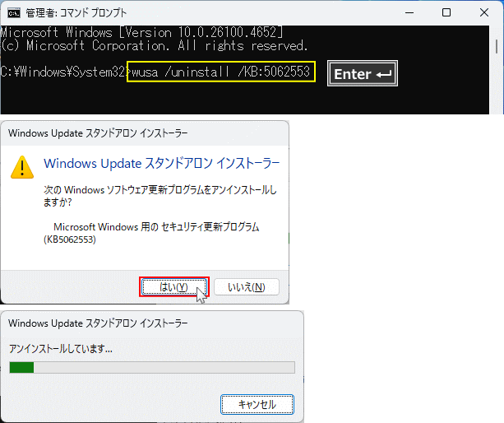Click the Enter key graphic
Image resolution: width=504 pixels, height=423 pixels.
362,74
